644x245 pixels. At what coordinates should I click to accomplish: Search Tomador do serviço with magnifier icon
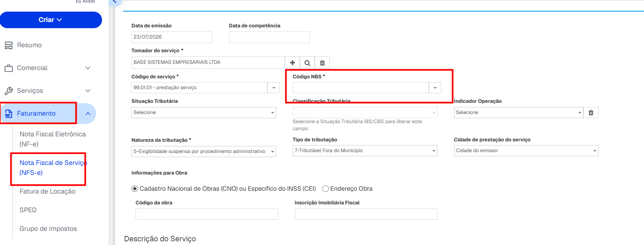[307, 63]
